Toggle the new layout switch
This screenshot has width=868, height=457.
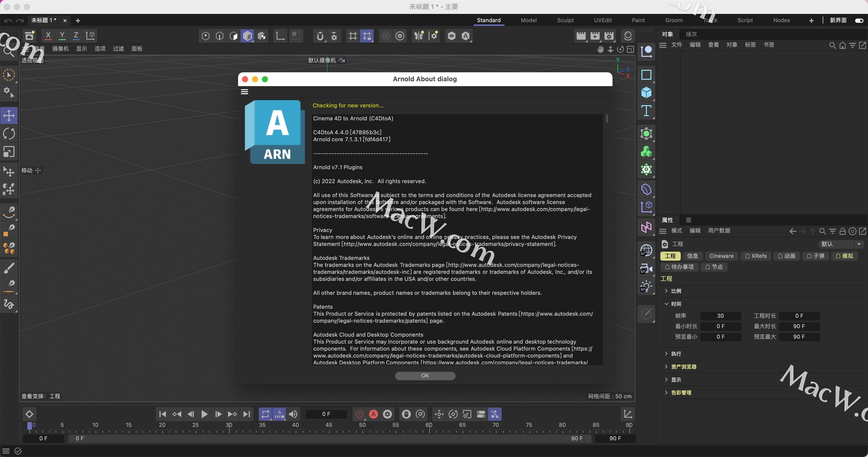tap(859, 20)
